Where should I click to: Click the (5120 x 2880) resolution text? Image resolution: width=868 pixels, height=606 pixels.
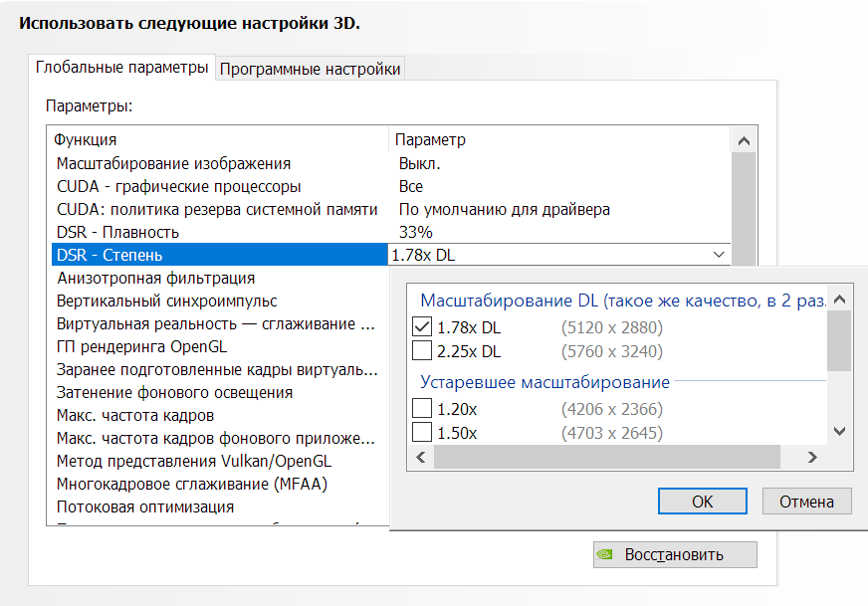[x=612, y=327]
